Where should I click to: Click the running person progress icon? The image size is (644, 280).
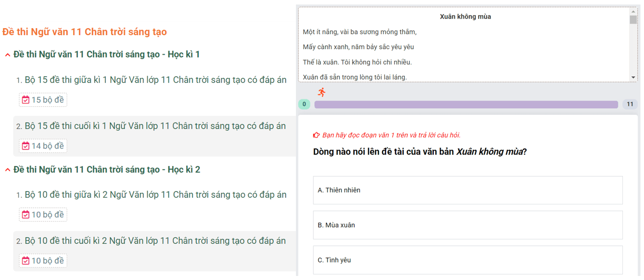click(321, 92)
